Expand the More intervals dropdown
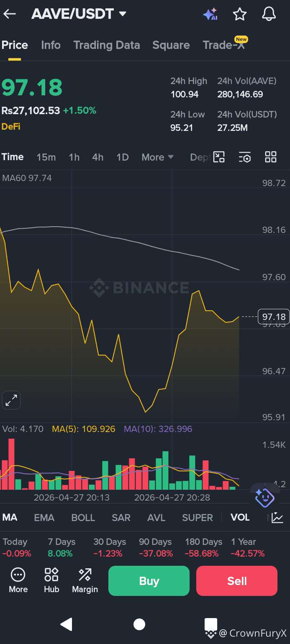The height and width of the screenshot is (644, 290). click(157, 157)
